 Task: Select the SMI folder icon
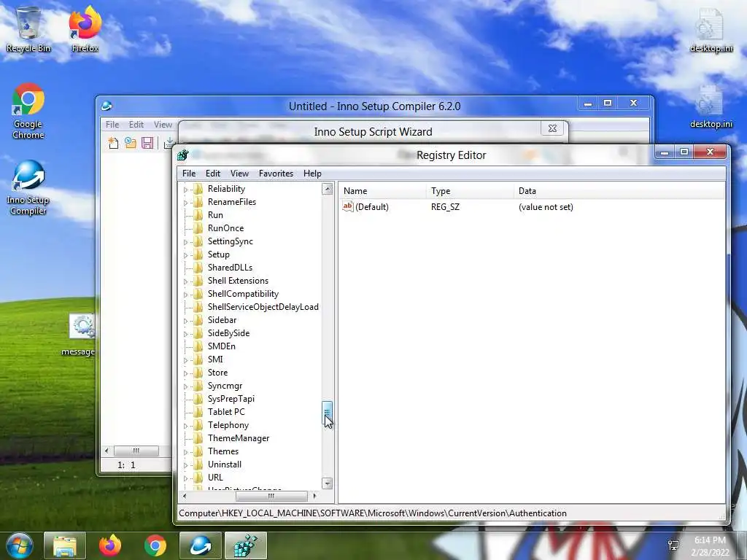198,359
